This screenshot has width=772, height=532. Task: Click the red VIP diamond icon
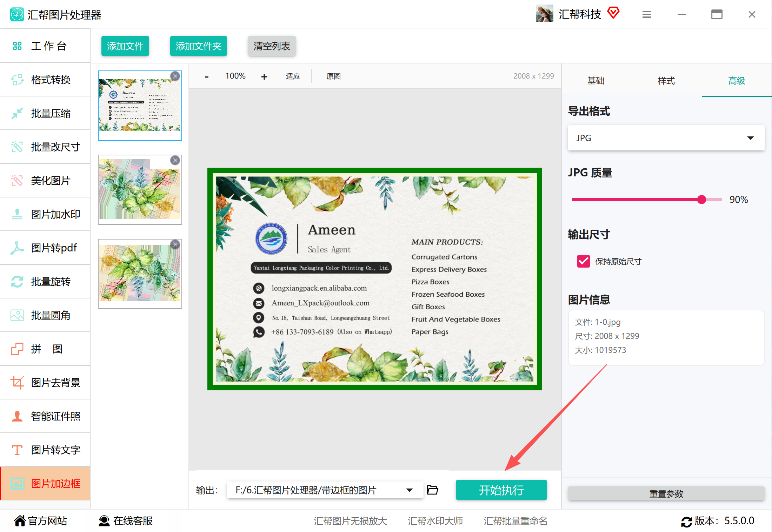613,13
